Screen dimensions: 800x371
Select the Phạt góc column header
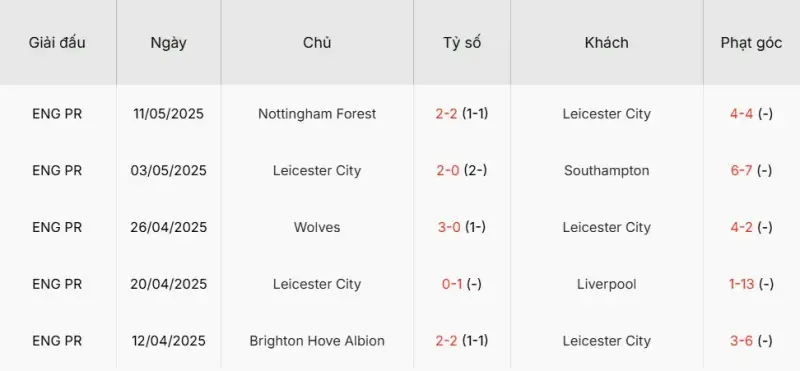pos(751,43)
